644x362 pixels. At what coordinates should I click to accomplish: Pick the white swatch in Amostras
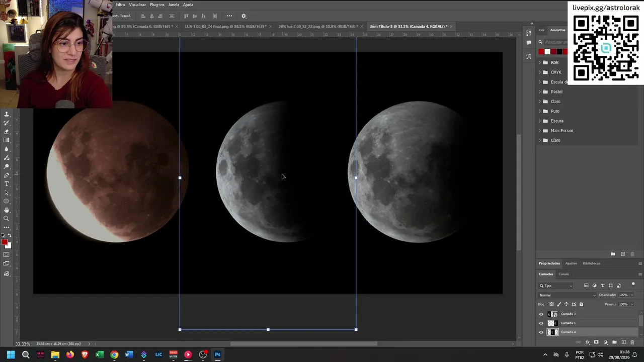click(x=547, y=51)
